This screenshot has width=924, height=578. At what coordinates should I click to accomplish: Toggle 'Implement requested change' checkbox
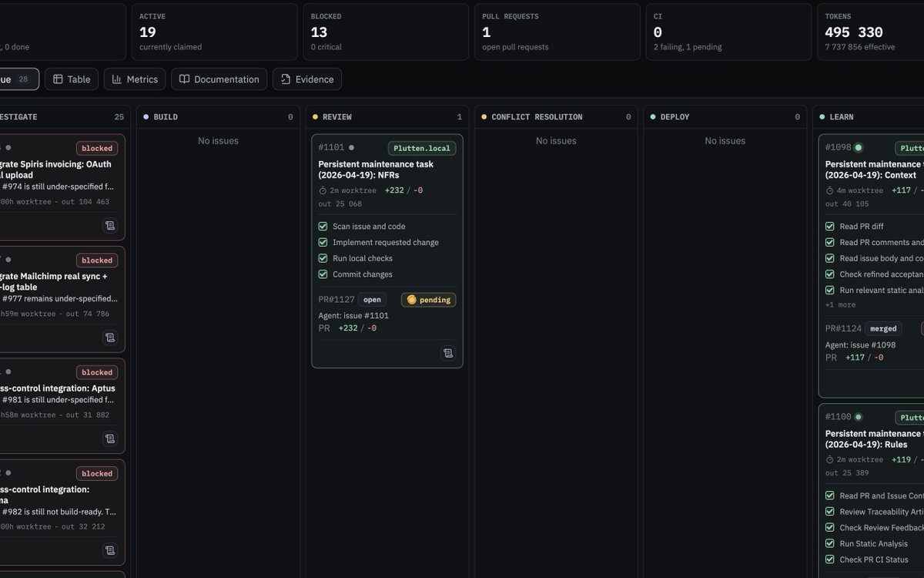pos(323,243)
